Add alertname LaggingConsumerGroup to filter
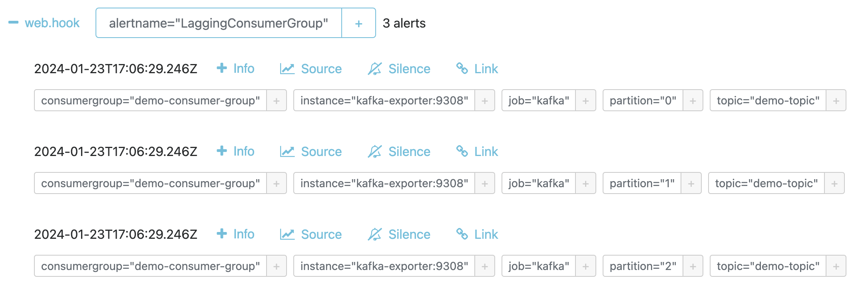Viewport: 868px width, 288px height. [x=358, y=23]
